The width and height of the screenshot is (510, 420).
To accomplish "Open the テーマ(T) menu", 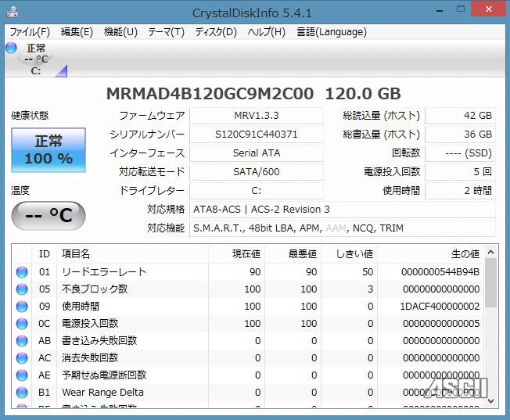I will click(x=166, y=32).
